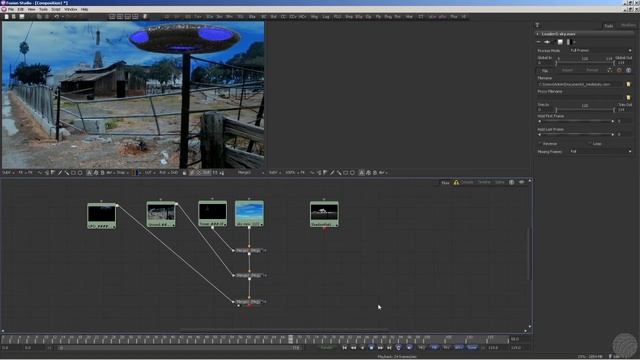Click the Render button below the time ruler
This screenshot has height=360, width=640.
click(x=327, y=348)
